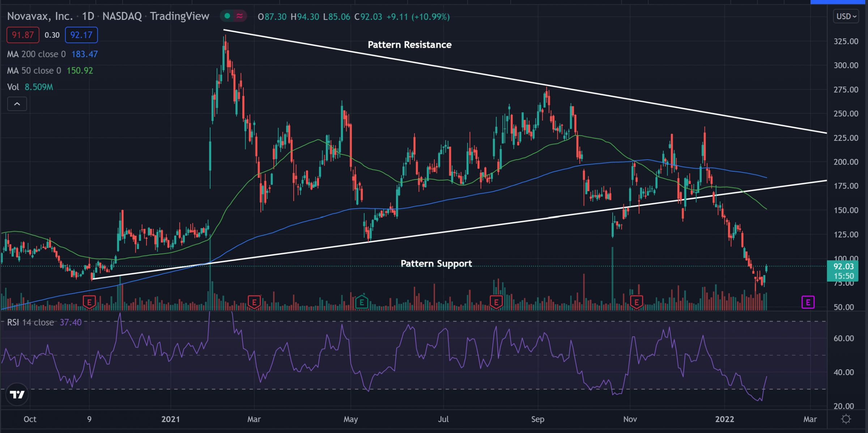
Task: Click the Oct label on time axis
Action: (30, 419)
